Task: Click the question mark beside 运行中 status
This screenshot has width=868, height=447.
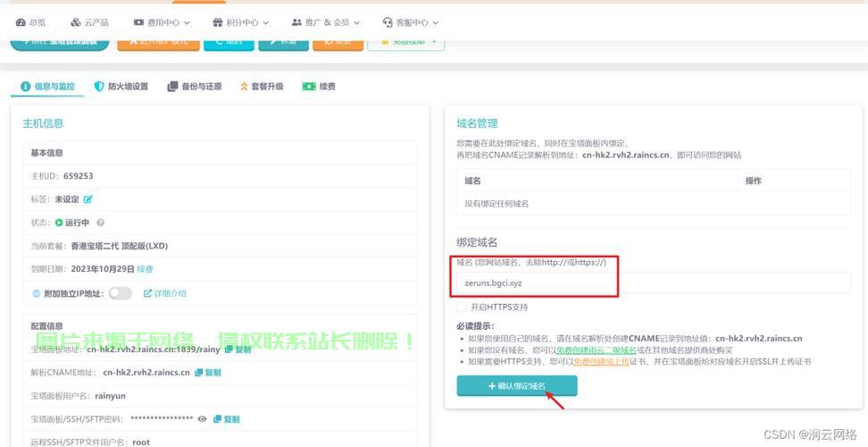Action: [100, 223]
